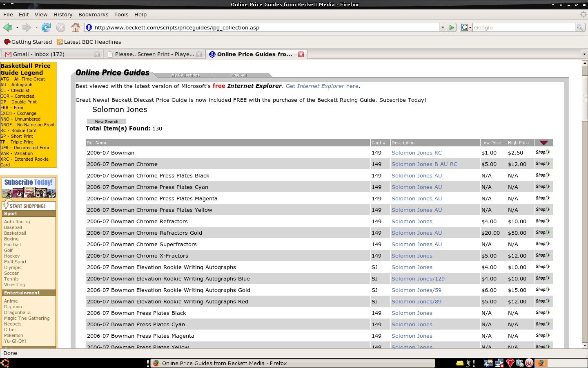Screen dimensions: 588x368
Task: Open the Tools menu
Action: (121, 14)
